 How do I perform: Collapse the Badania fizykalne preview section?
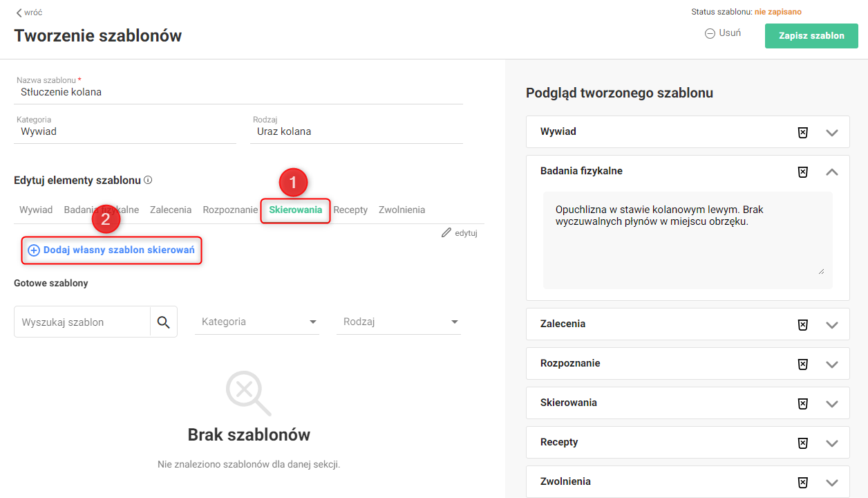click(x=832, y=172)
